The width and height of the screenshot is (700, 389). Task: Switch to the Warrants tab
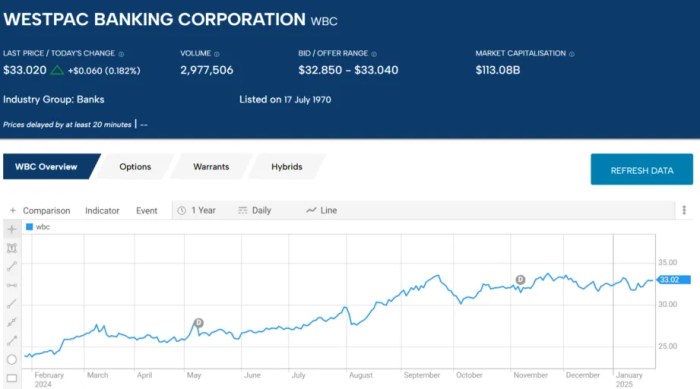click(x=211, y=167)
